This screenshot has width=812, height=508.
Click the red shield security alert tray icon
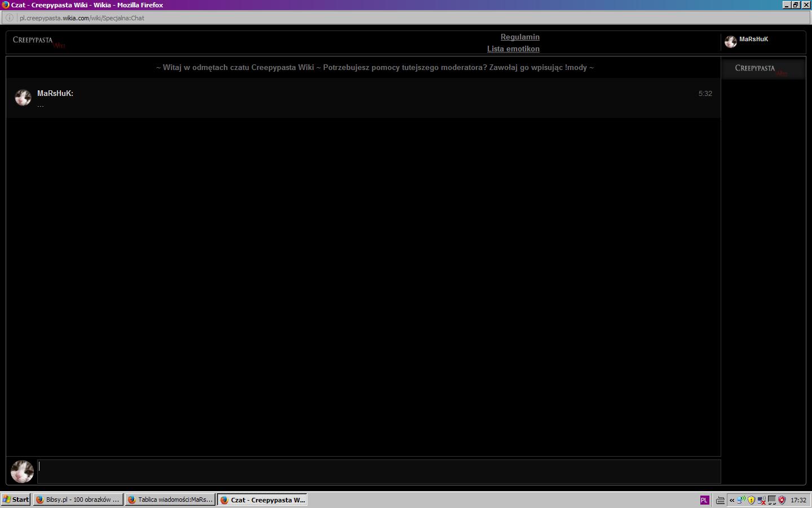[x=782, y=500]
